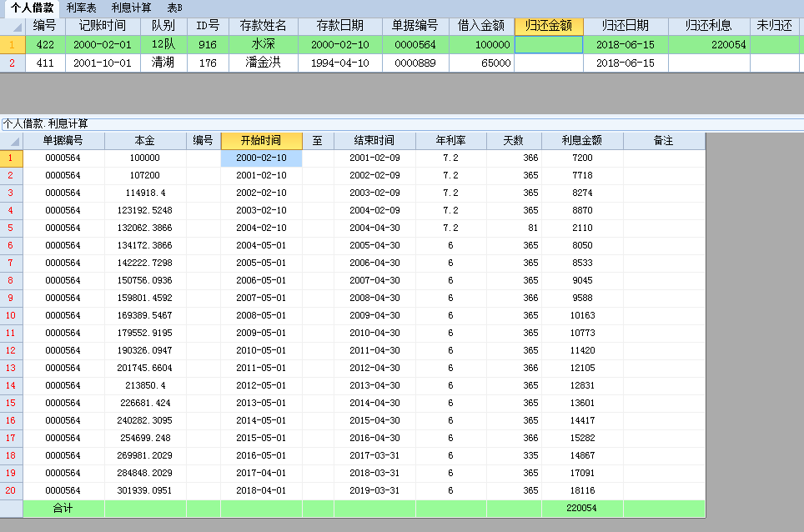Click the 开始时间 cell showing 2000-02-10
The height and width of the screenshot is (532, 804).
261,158
